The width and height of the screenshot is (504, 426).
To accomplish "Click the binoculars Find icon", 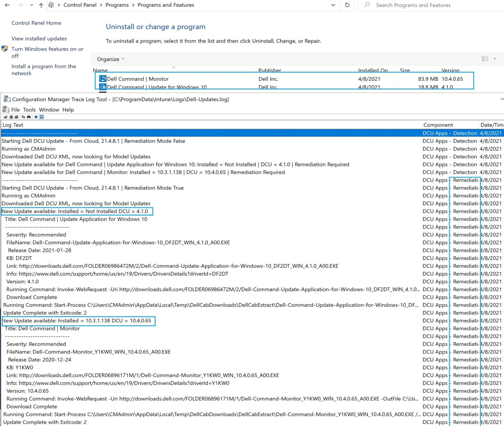I will [x=29, y=117].
